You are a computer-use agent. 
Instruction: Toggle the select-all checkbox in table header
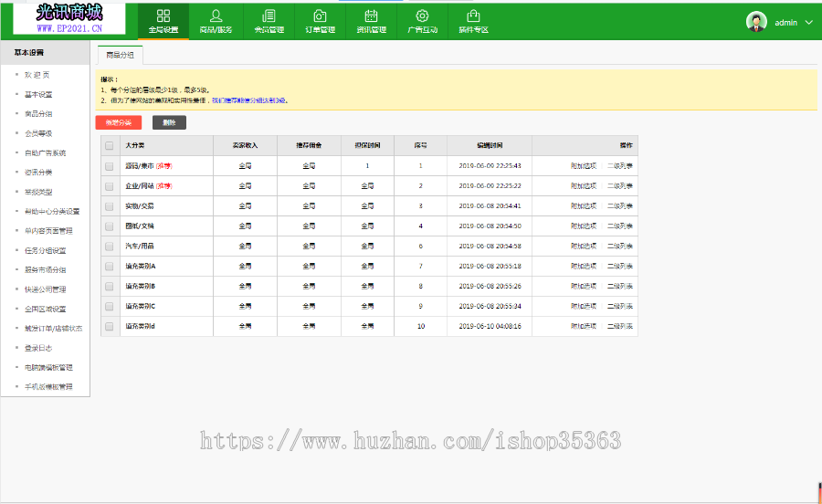click(110, 146)
